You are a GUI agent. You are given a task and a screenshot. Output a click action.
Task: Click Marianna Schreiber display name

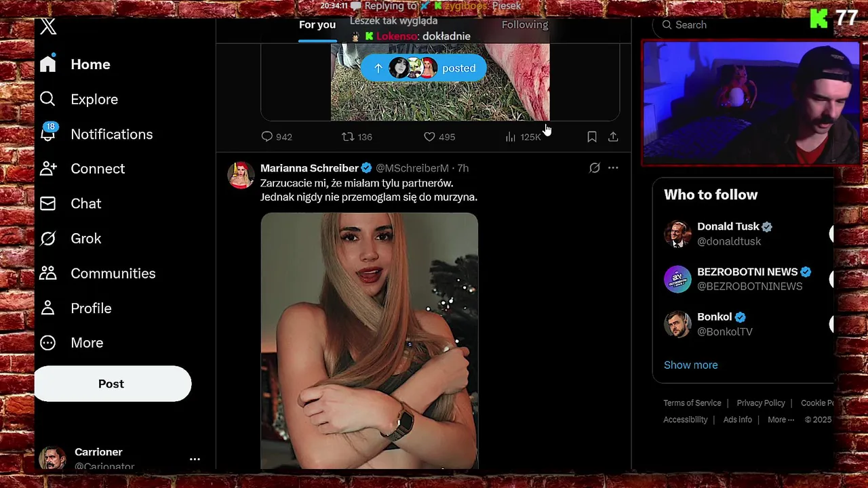click(x=309, y=168)
